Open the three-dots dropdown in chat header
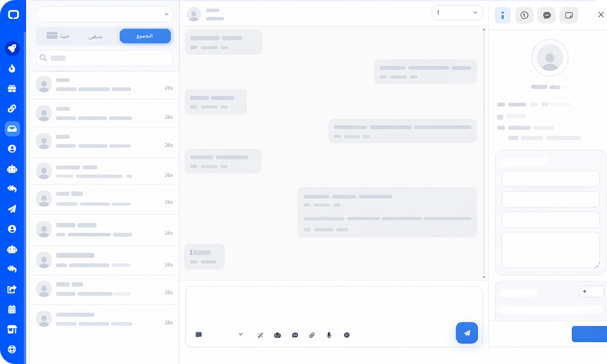607x364 pixels. [458, 13]
